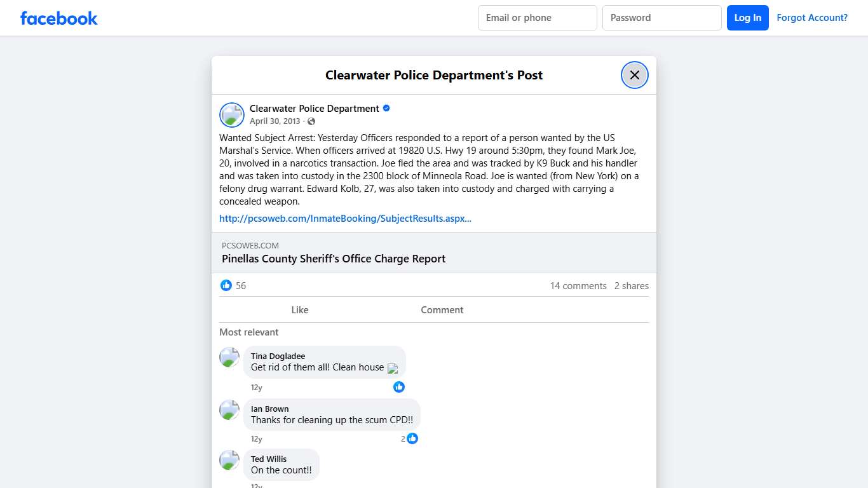The width and height of the screenshot is (868, 488).
Task: Click the 14 comments count
Action: [578, 285]
